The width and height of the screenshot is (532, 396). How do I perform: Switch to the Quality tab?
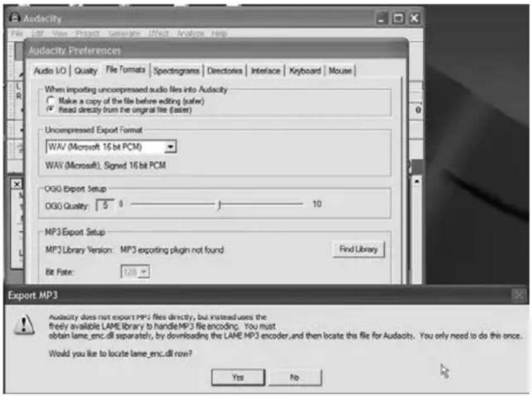(x=86, y=71)
